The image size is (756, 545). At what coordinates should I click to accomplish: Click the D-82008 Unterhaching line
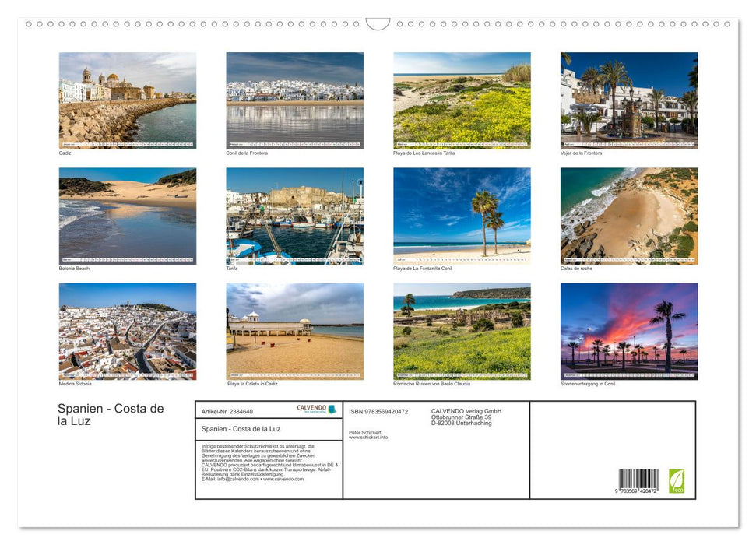coord(462,423)
